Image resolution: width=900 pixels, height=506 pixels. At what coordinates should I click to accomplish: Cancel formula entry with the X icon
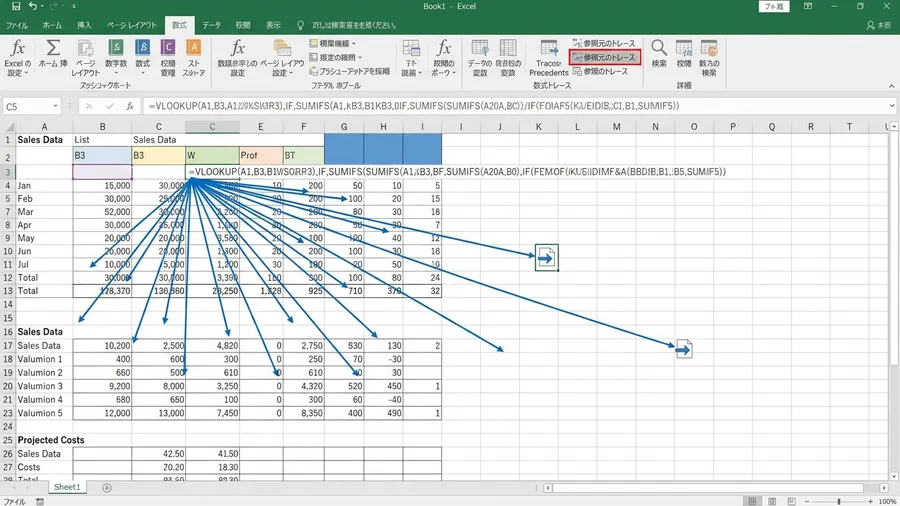tap(89, 106)
